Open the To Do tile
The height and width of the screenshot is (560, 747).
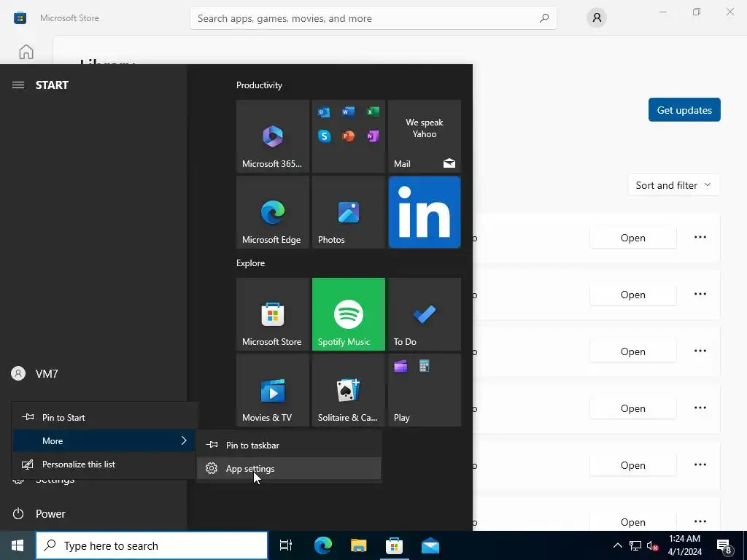(425, 314)
